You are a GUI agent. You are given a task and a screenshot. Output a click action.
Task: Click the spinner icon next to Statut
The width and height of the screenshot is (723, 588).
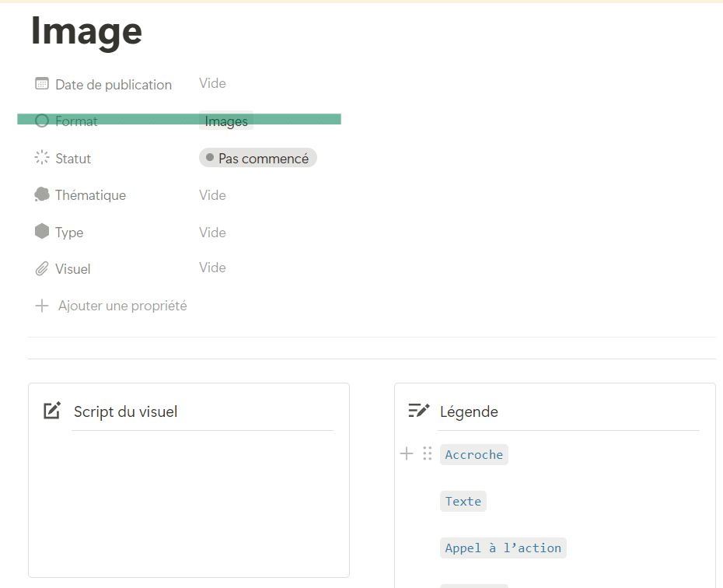click(42, 158)
